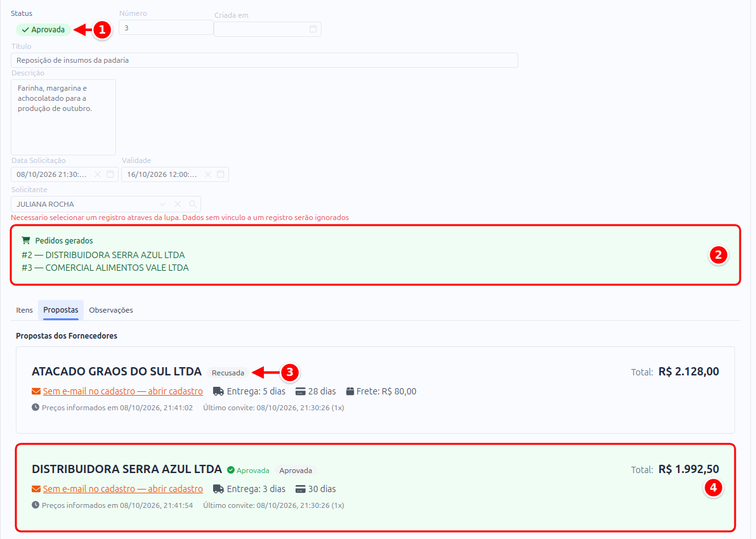
Task: Click the truck icon next to Entrega: 3 dias
Action: (218, 489)
